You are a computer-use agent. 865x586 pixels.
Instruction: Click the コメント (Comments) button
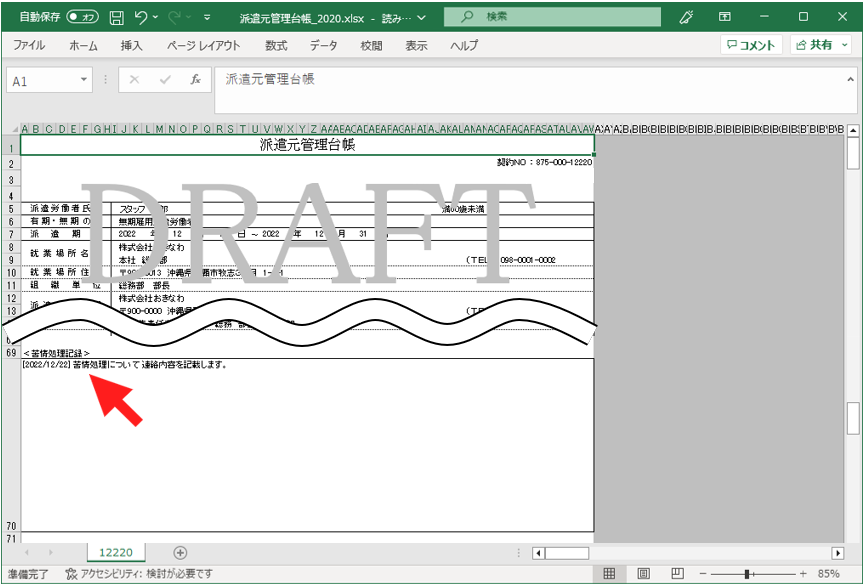[x=751, y=45]
